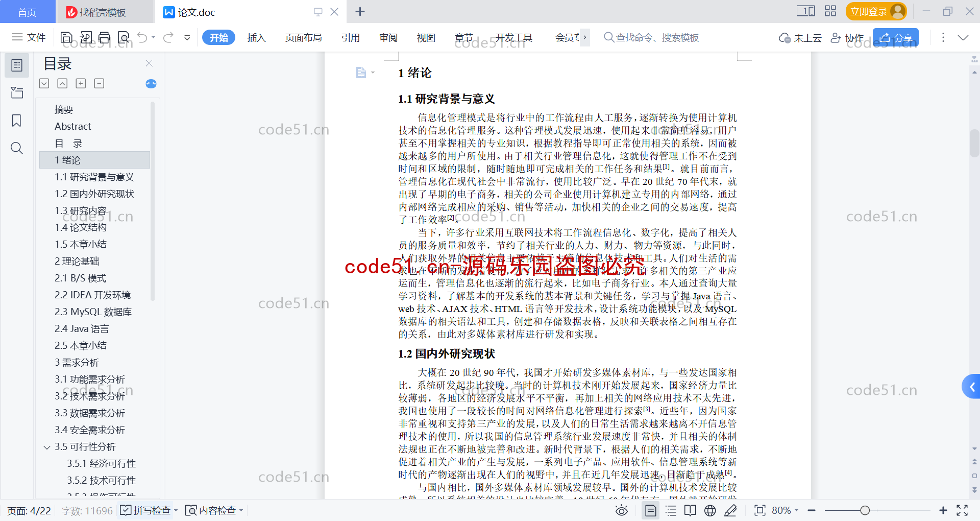Open the 80% zoom dropdown

tap(785, 510)
